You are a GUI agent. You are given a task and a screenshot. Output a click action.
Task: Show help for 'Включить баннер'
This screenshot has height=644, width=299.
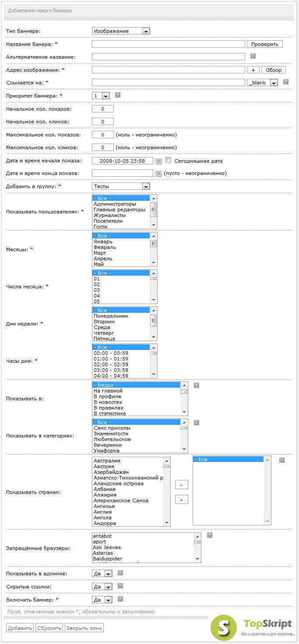point(120,599)
